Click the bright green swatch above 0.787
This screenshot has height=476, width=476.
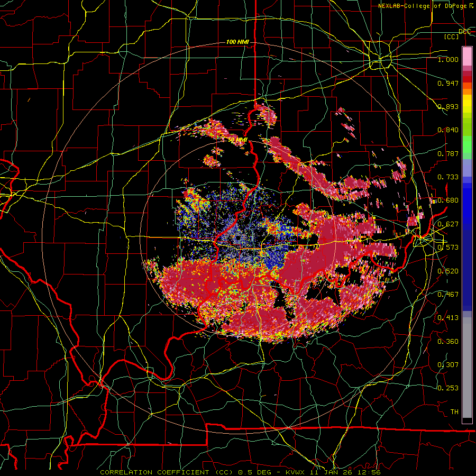pyautogui.click(x=467, y=144)
